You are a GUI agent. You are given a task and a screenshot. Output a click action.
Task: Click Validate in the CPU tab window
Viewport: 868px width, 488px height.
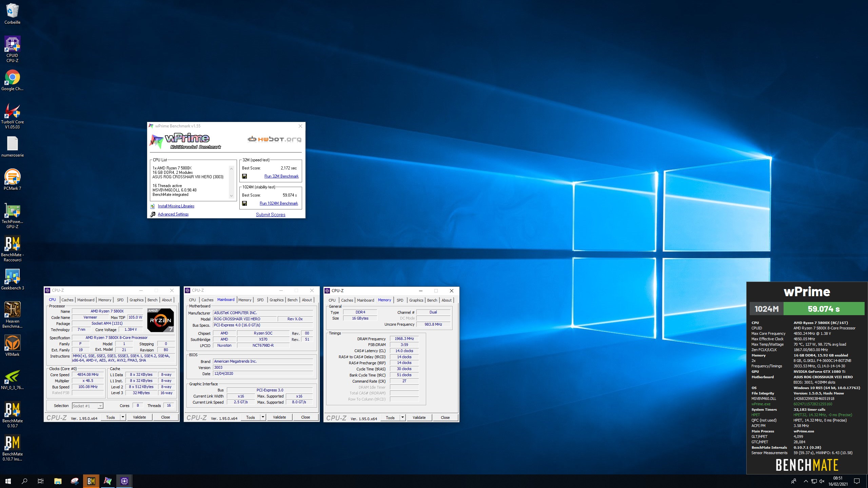coord(139,417)
